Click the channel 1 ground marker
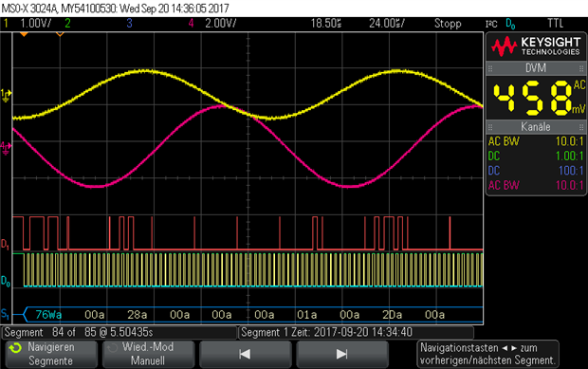The width and height of the screenshot is (588, 369). pyautogui.click(x=6, y=95)
